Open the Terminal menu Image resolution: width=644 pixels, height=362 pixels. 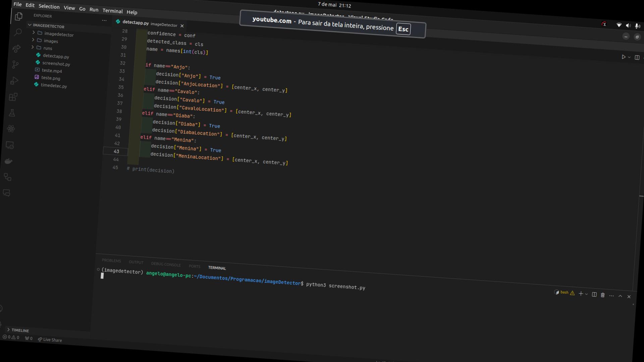[x=113, y=11]
